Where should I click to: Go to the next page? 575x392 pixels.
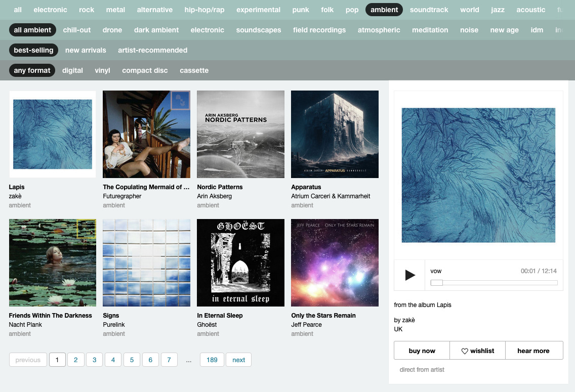coord(239,360)
